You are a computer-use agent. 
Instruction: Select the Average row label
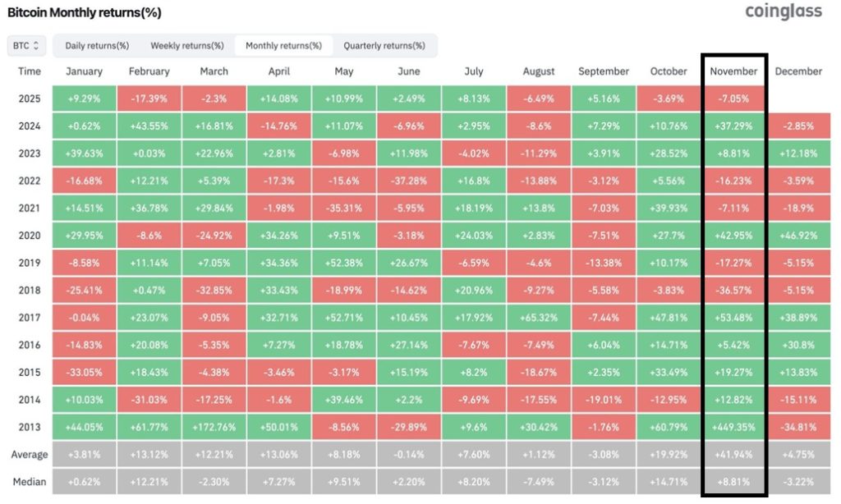[29, 454]
